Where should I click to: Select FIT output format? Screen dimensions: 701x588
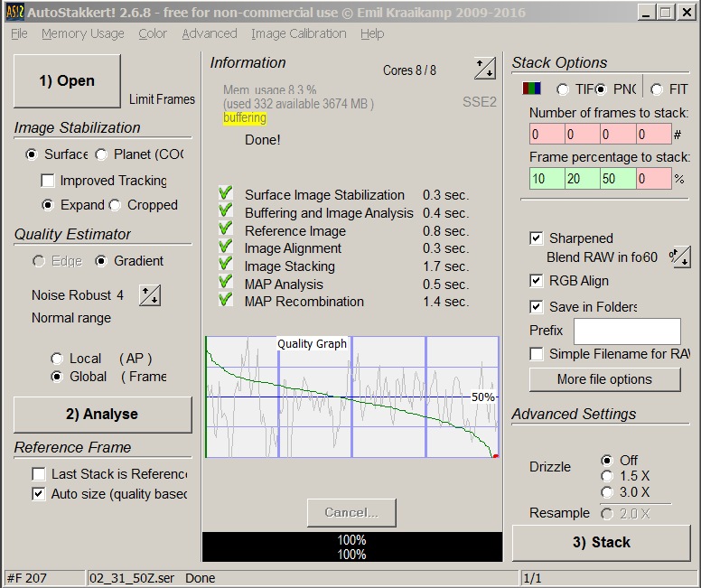click(x=657, y=90)
